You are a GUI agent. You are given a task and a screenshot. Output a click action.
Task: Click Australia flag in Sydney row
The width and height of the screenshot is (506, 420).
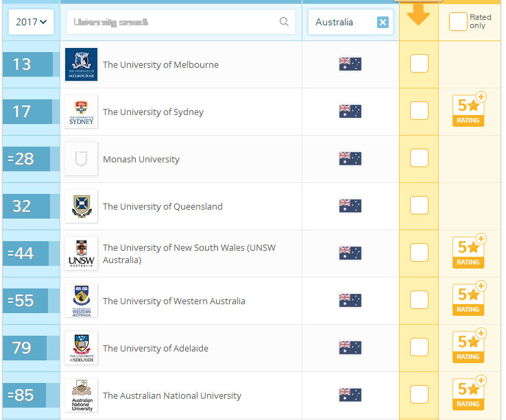(350, 111)
